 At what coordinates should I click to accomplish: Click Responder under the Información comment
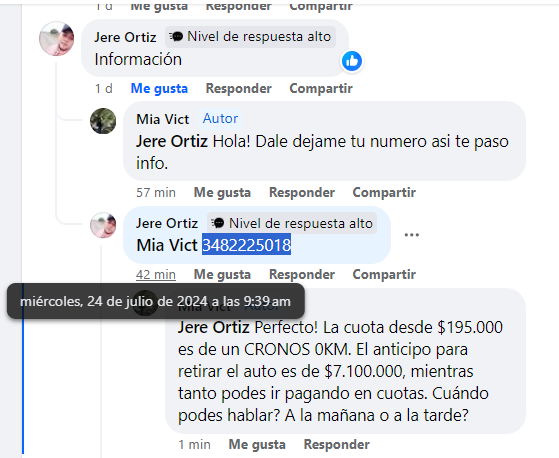point(239,88)
